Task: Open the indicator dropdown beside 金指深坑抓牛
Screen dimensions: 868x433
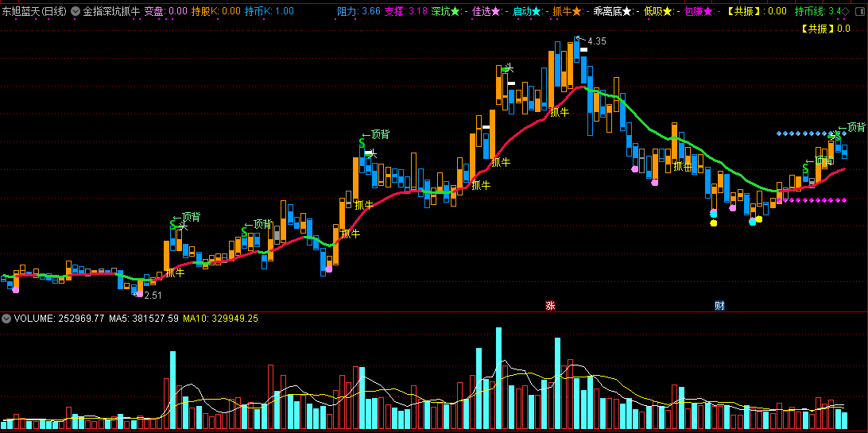Action: point(76,11)
